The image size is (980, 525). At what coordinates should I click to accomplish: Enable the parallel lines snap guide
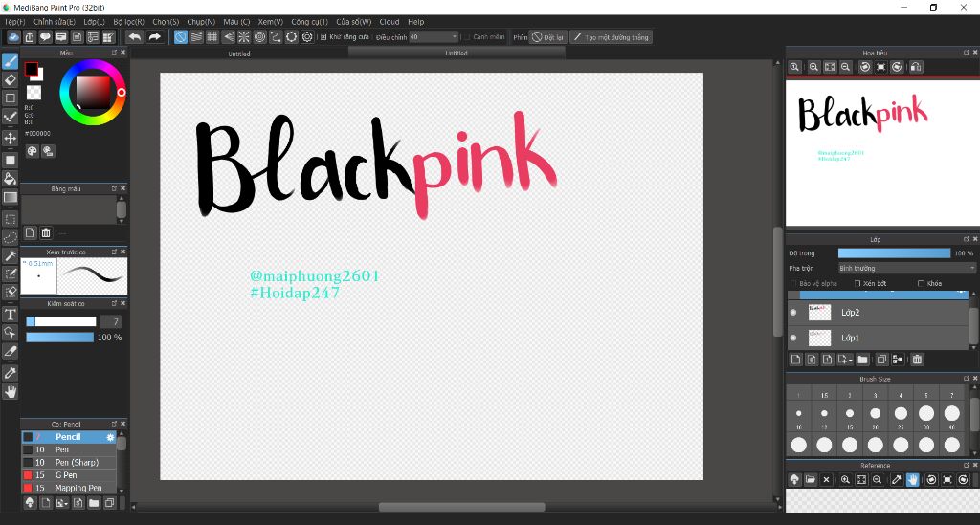tap(196, 37)
